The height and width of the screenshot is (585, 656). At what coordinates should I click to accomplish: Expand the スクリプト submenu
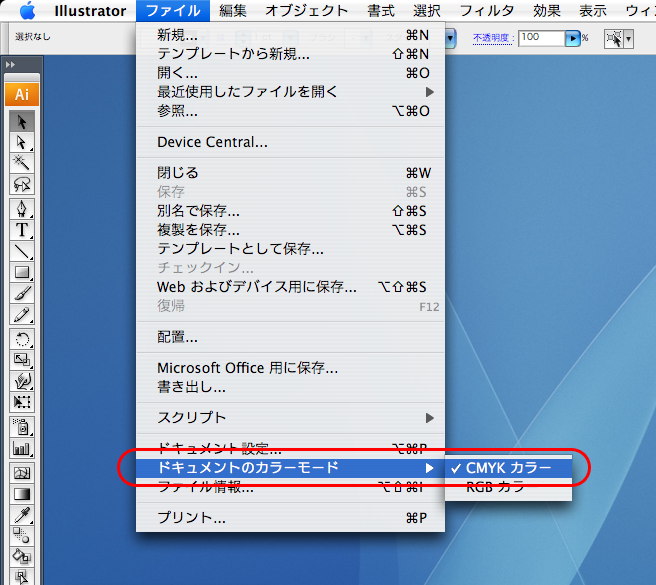[x=429, y=418]
